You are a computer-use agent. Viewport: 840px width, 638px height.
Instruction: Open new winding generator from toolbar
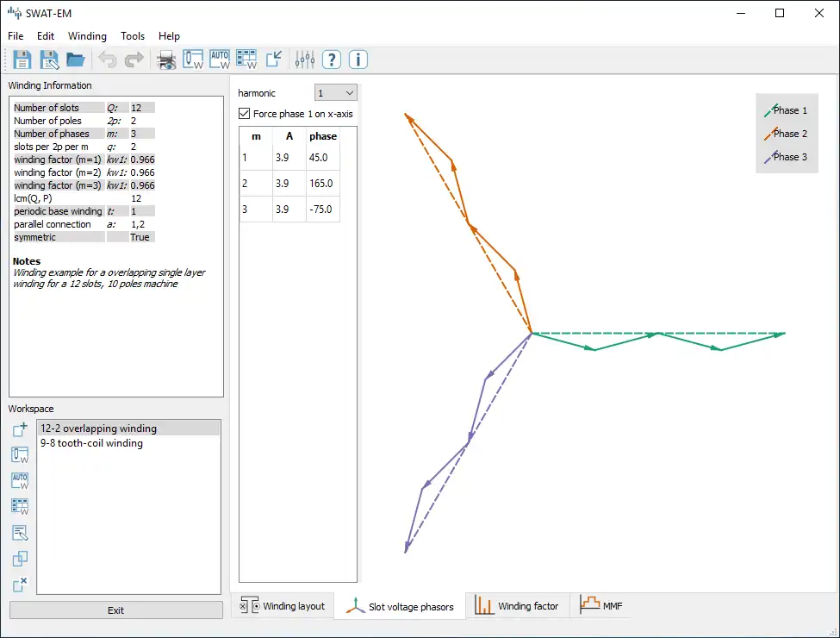tap(193, 59)
